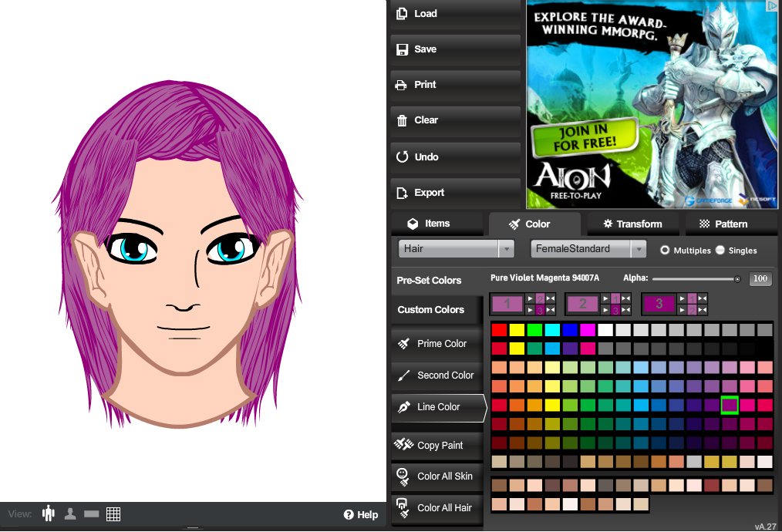Expand the FemaleStandard dropdown
This screenshot has height=532, width=782.
[x=588, y=249]
